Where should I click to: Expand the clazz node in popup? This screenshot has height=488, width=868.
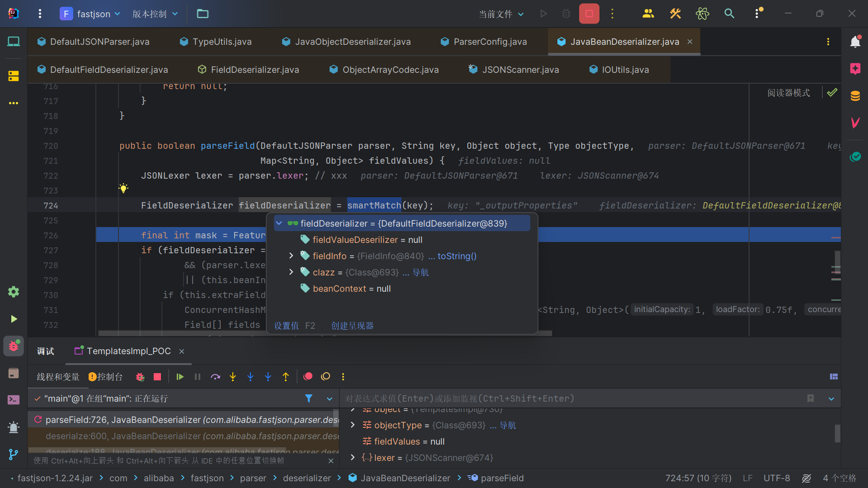291,272
